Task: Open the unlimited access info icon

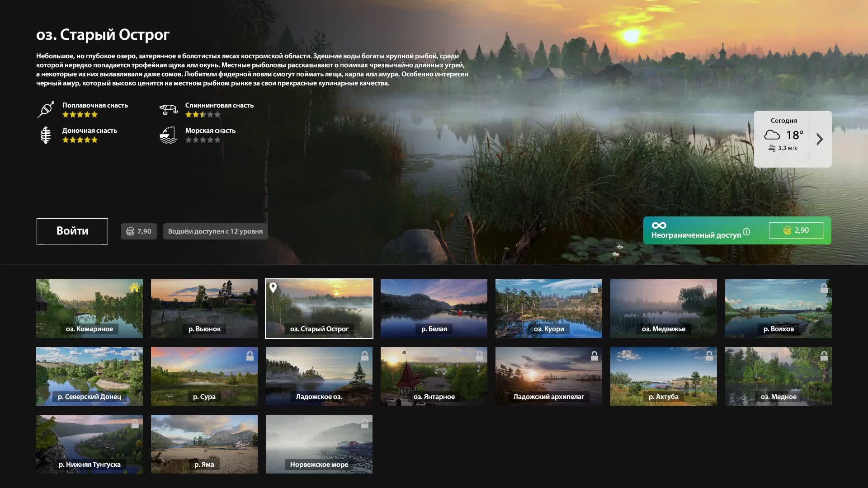Action: point(746,232)
